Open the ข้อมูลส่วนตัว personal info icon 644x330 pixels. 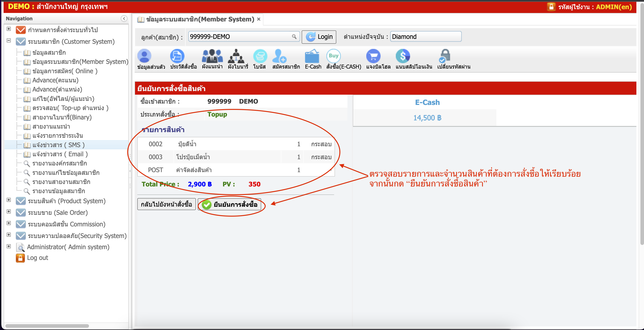click(144, 56)
